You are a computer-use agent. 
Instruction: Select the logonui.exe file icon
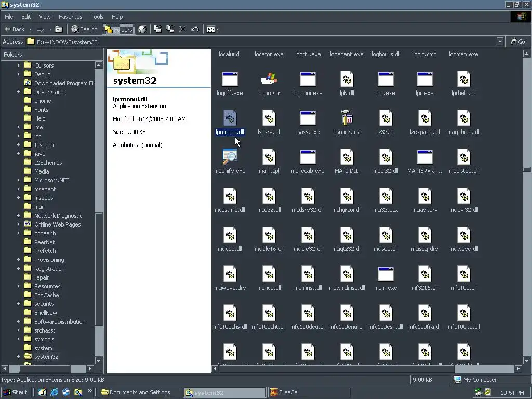pos(308,79)
